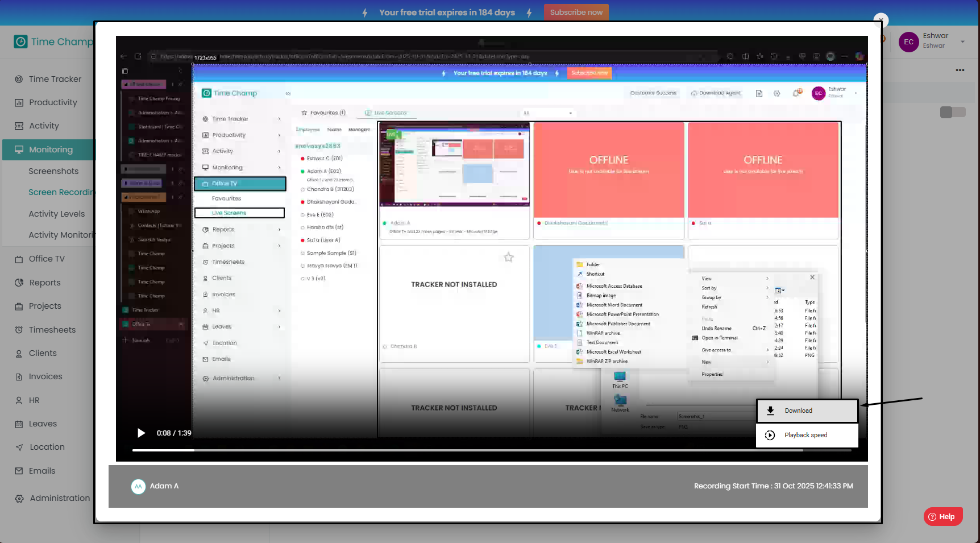980x543 pixels.
Task: Open Leaves via its calendar icon
Action: pyautogui.click(x=19, y=424)
